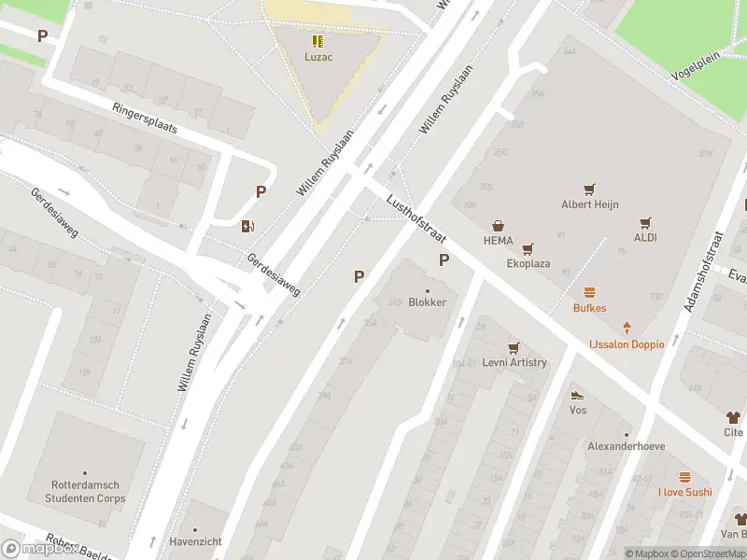This screenshot has height=560, width=747.
Task: Select the Blokker store label
Action: [x=428, y=301]
